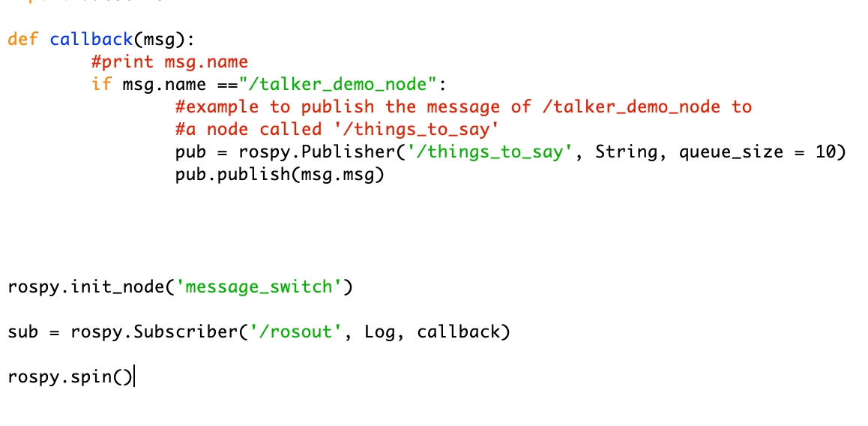Screen dimensions: 868x426
Task: Click the "#a node called '/things_to_say'" comment
Action: tap(337, 130)
